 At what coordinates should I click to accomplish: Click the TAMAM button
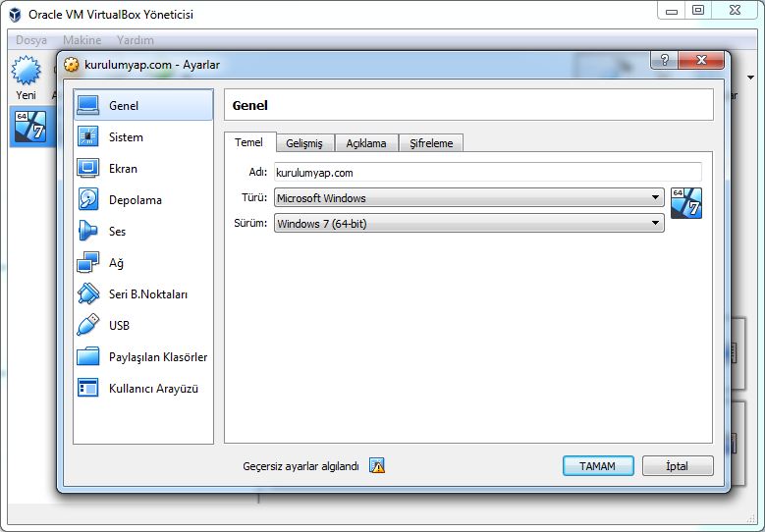tap(598, 466)
